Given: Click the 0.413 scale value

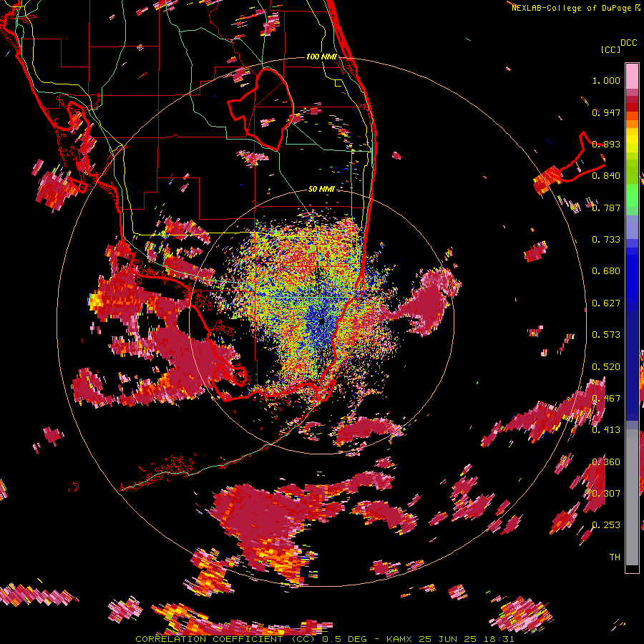Looking at the screenshot, I should (x=606, y=430).
